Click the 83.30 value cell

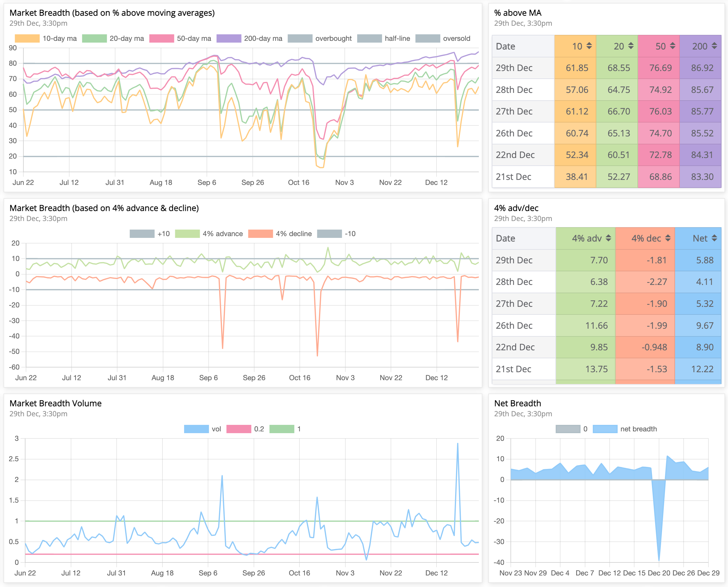pos(700,177)
